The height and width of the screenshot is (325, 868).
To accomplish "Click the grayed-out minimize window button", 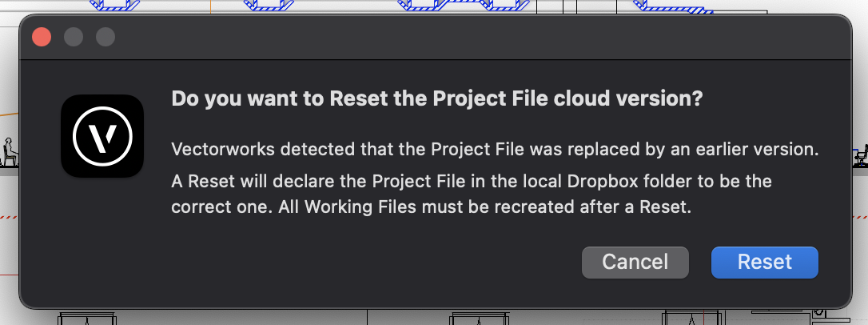I will click(74, 37).
